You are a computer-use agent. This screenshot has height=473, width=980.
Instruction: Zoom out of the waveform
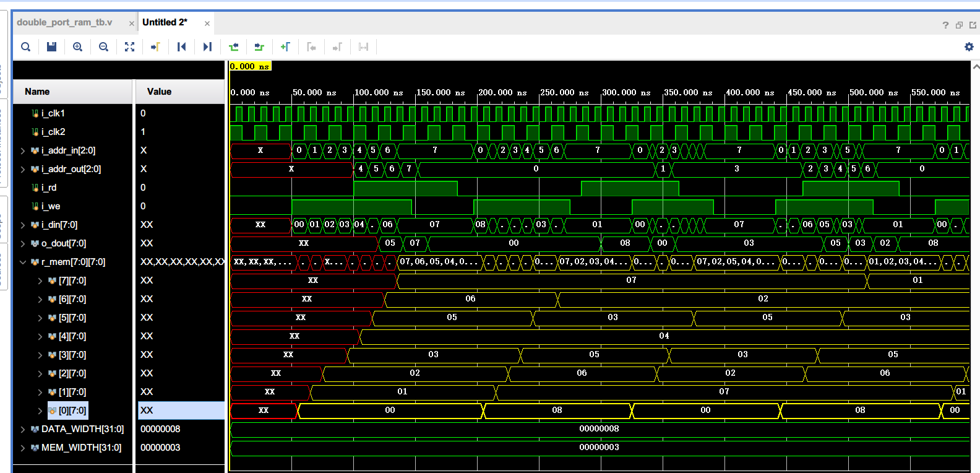pyautogui.click(x=103, y=47)
